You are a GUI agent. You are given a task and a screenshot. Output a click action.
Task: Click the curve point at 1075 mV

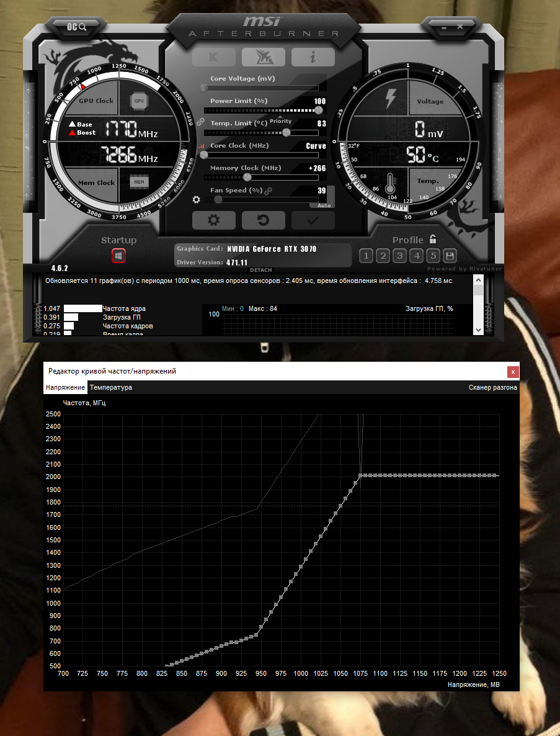pos(360,475)
